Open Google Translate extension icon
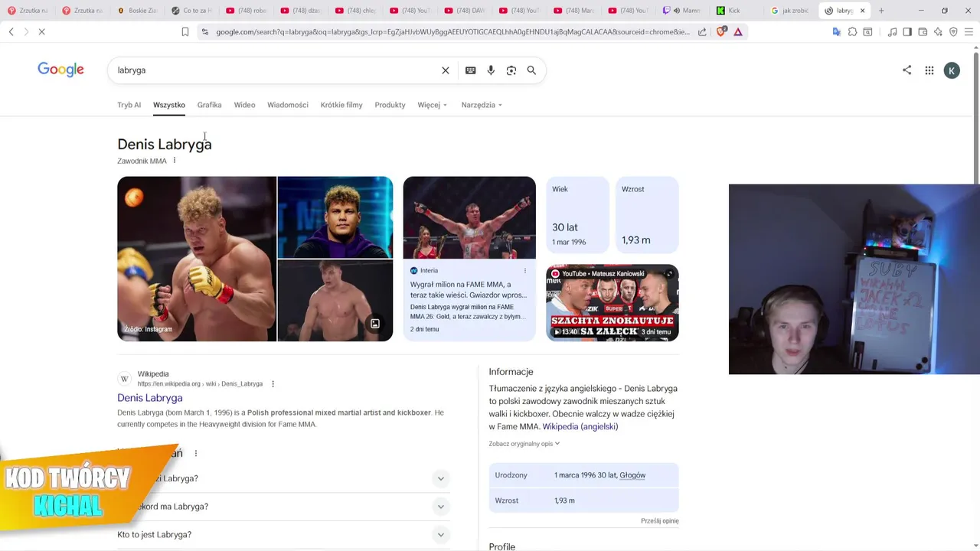Screen dimensions: 980x551 coord(837,31)
